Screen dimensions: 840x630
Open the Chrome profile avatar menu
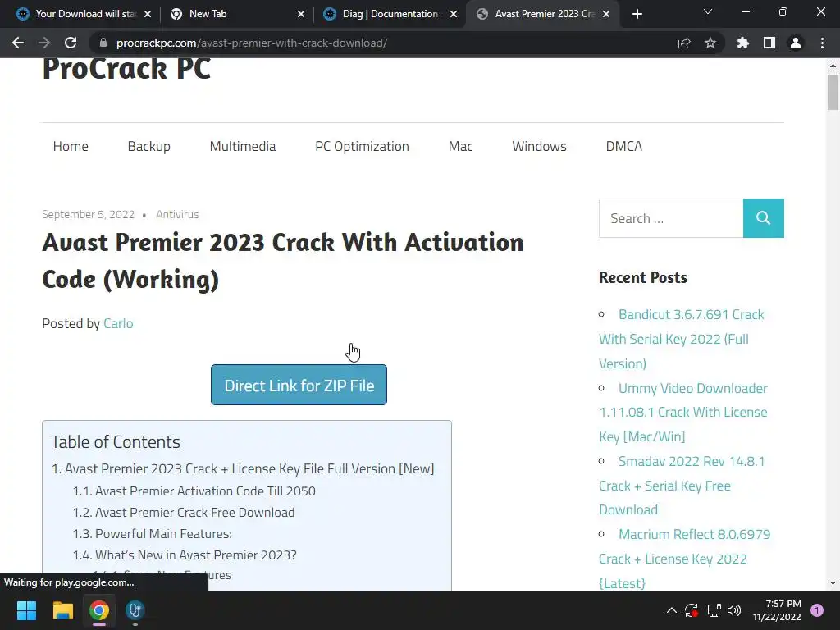pyautogui.click(x=796, y=43)
